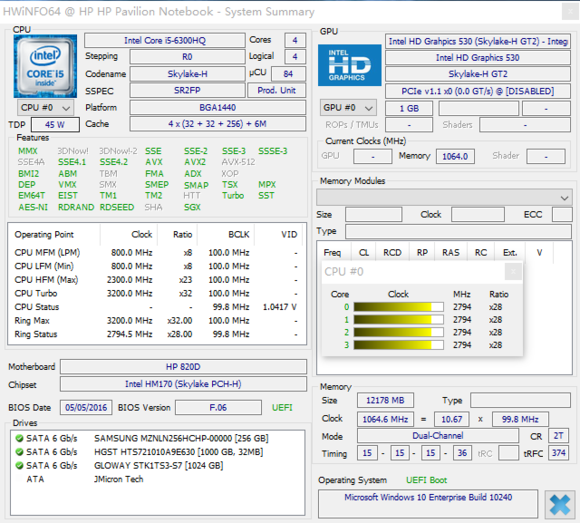Click the Intel HD Graphics logo
580x523 pixels.
pos(350,65)
